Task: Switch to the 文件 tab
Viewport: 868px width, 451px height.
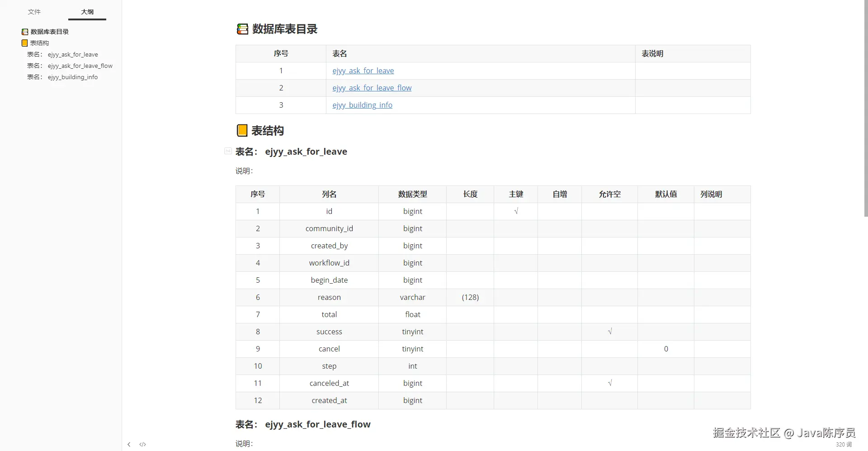Action: pos(34,12)
